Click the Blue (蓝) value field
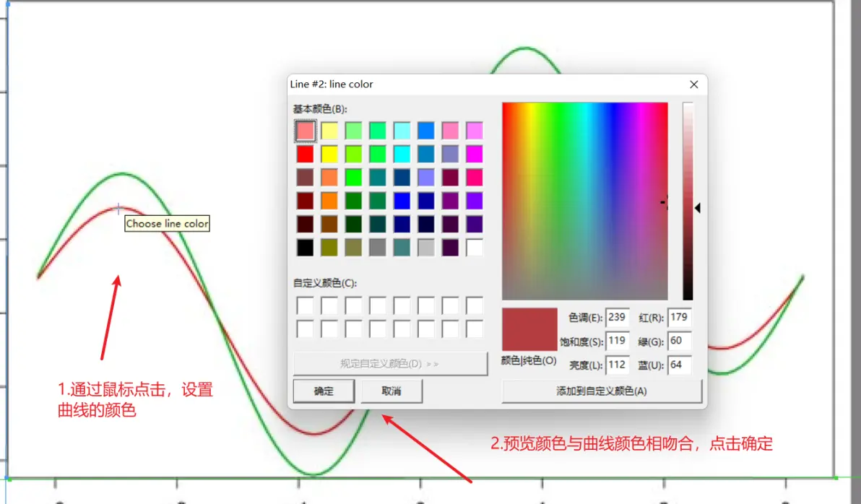This screenshot has width=861, height=504. click(x=679, y=365)
